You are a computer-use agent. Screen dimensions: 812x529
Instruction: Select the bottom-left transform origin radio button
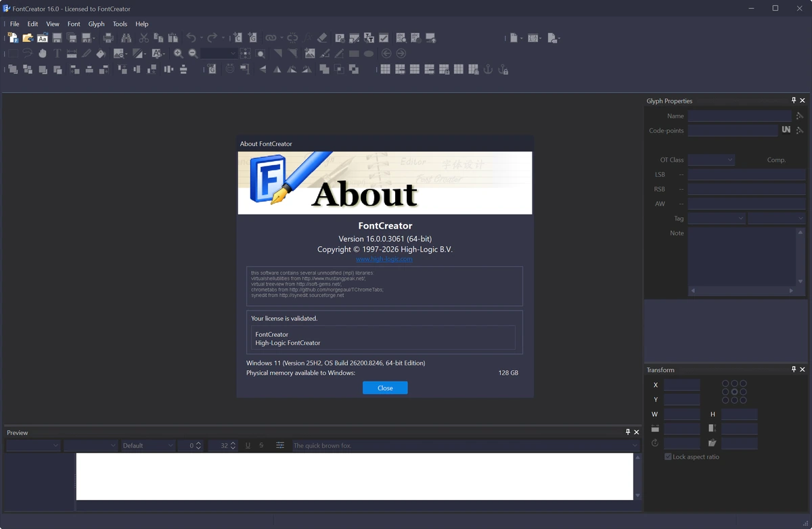pyautogui.click(x=725, y=400)
